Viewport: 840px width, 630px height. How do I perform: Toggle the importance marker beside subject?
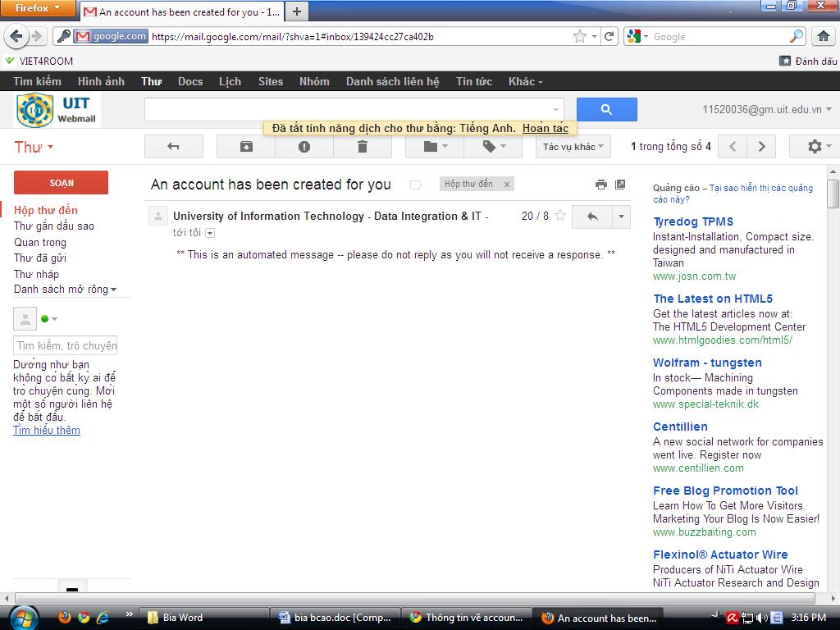415,185
